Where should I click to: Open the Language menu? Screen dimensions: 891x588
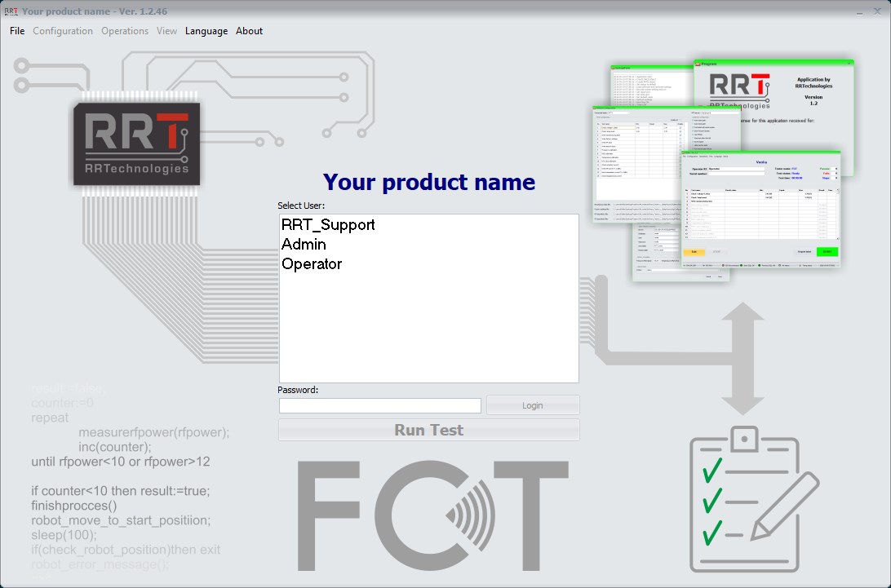[206, 31]
